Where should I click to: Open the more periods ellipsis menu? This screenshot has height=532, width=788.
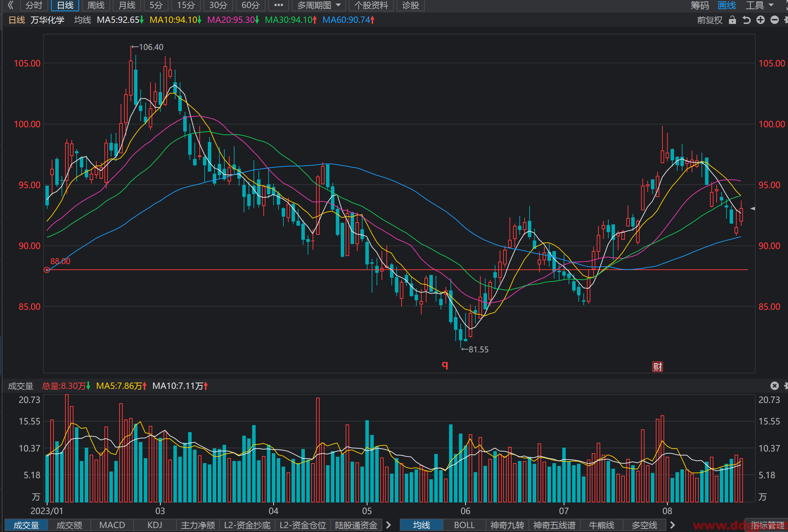point(278,5)
